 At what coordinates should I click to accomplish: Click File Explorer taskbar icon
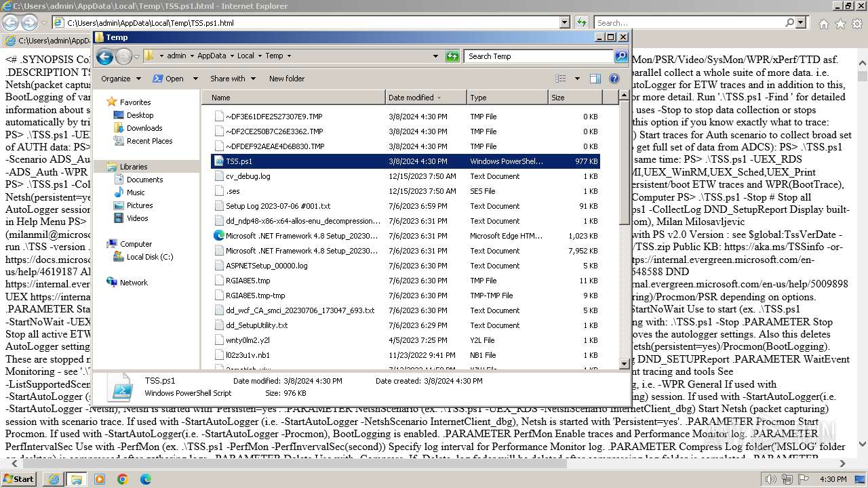tap(77, 479)
